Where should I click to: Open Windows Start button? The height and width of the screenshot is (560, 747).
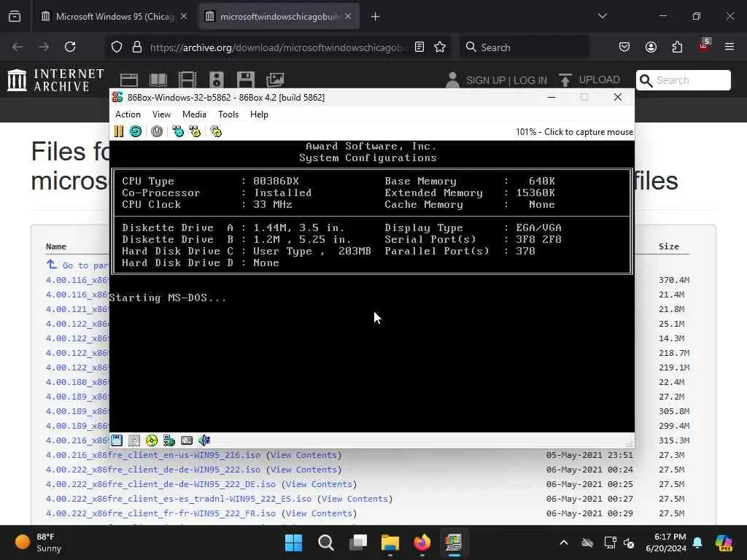click(293, 542)
